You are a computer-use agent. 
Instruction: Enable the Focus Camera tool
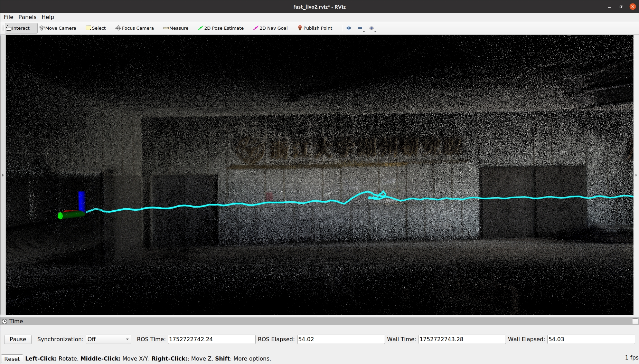[x=134, y=28]
